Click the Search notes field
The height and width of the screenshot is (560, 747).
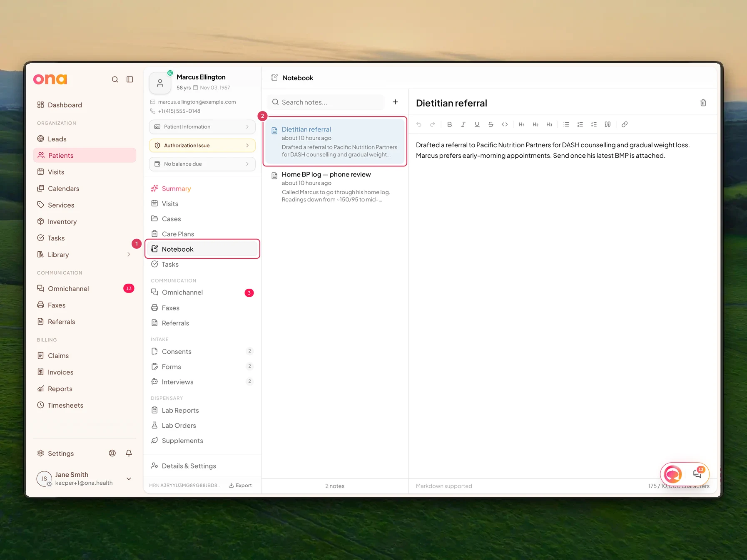tap(326, 102)
